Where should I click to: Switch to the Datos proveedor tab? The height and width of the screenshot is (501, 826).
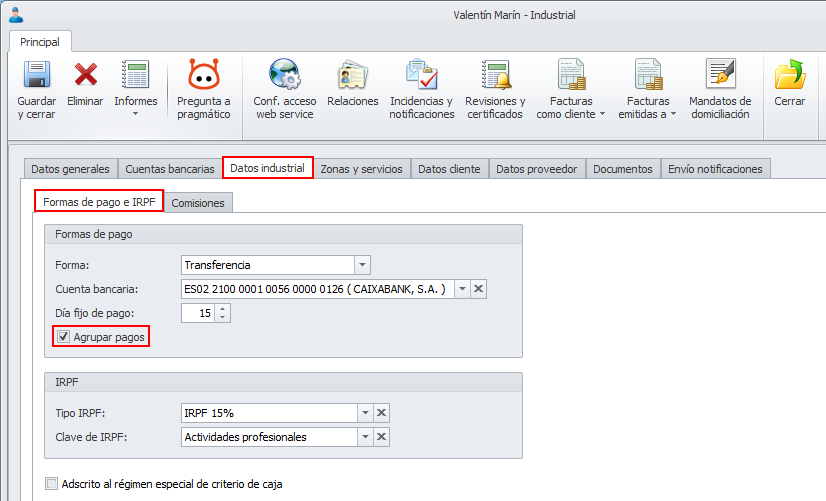[537, 169]
